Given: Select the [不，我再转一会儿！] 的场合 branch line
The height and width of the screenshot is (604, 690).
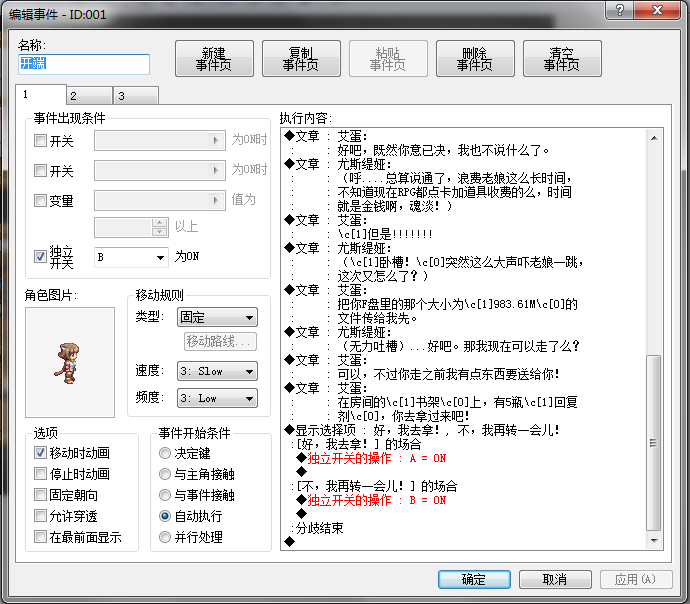Looking at the screenshot, I should pos(374,486).
